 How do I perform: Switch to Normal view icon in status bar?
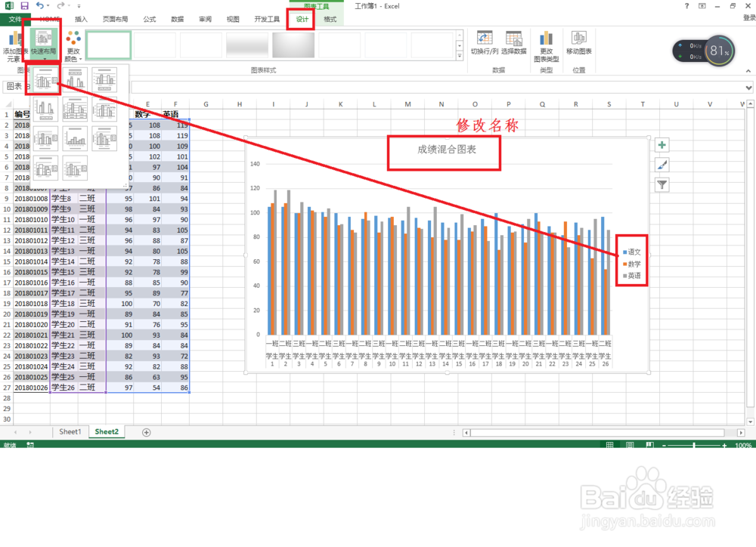click(x=609, y=445)
